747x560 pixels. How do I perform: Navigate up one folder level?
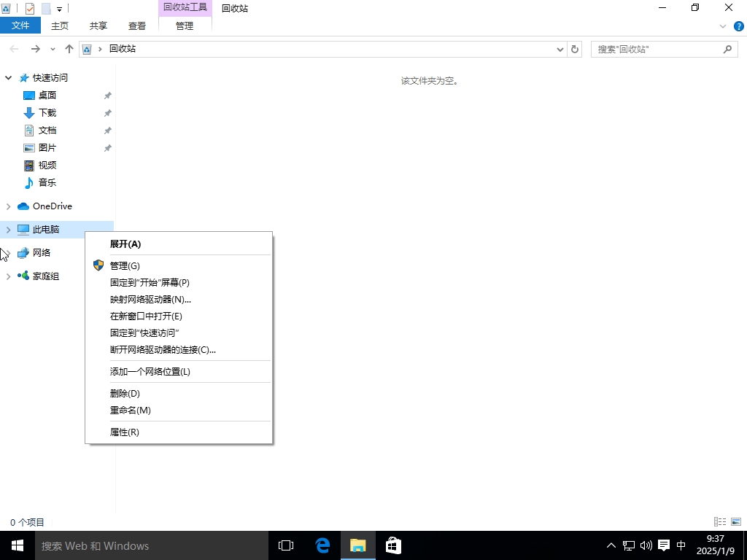pyautogui.click(x=69, y=49)
